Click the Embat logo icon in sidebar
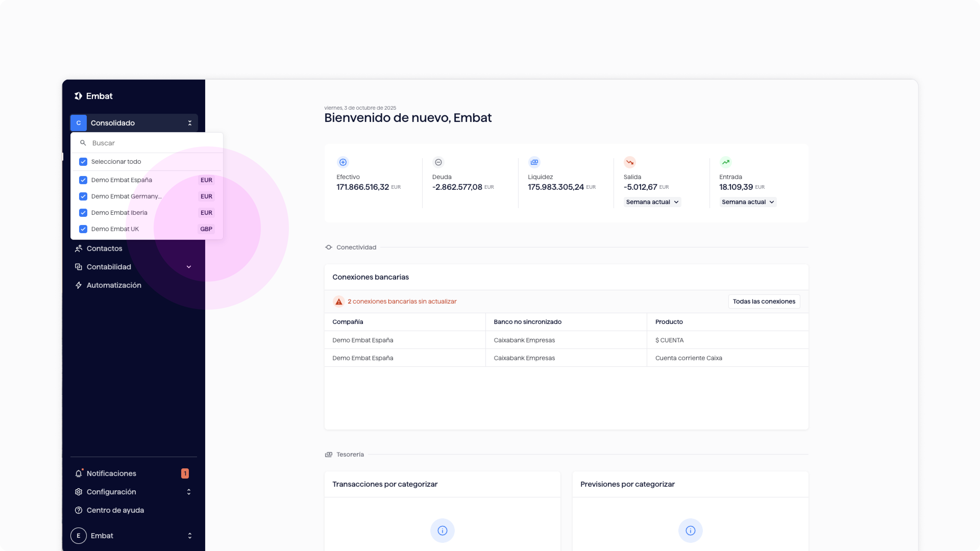The height and width of the screenshot is (551, 980). coord(78,96)
